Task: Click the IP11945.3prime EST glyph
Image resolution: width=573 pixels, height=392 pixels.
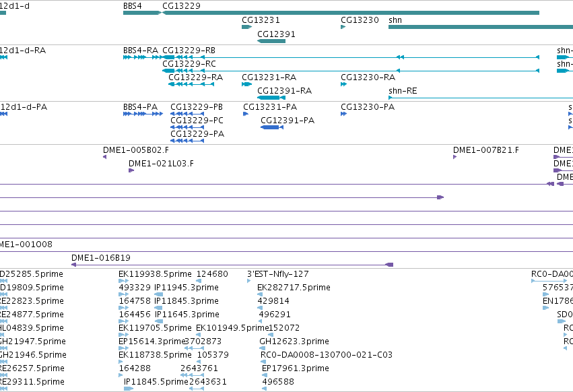Action: [159, 294]
